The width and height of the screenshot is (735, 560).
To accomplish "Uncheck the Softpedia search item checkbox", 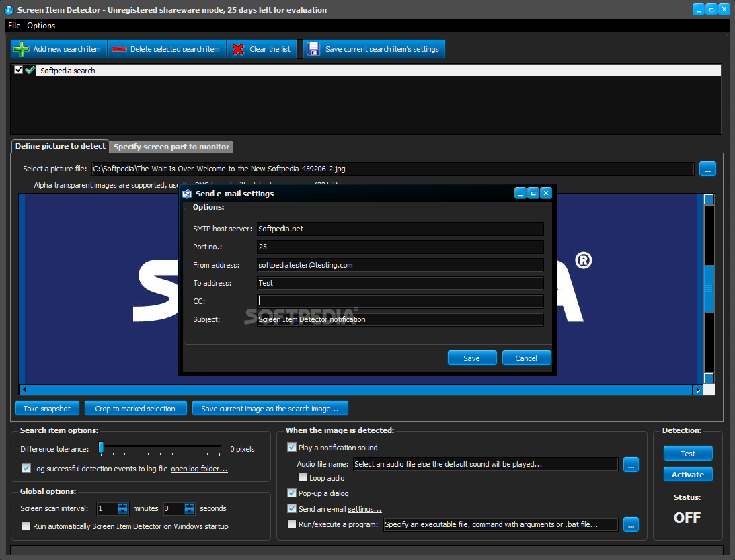I will pos(18,70).
